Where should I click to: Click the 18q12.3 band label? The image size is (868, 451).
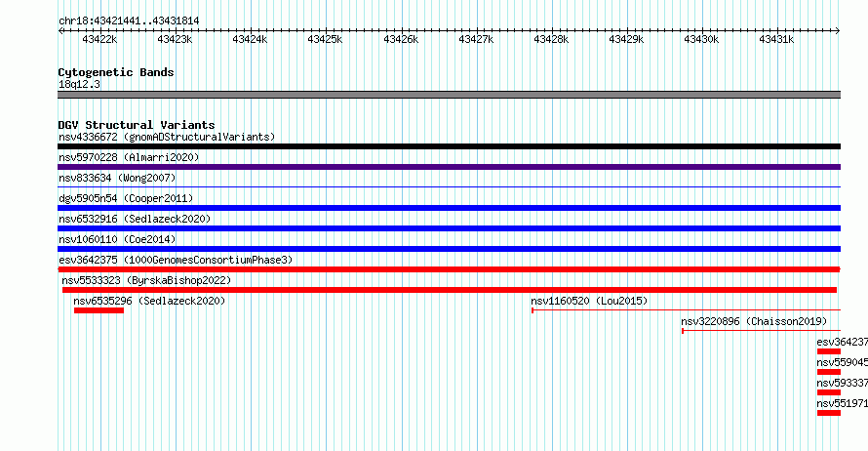80,84
